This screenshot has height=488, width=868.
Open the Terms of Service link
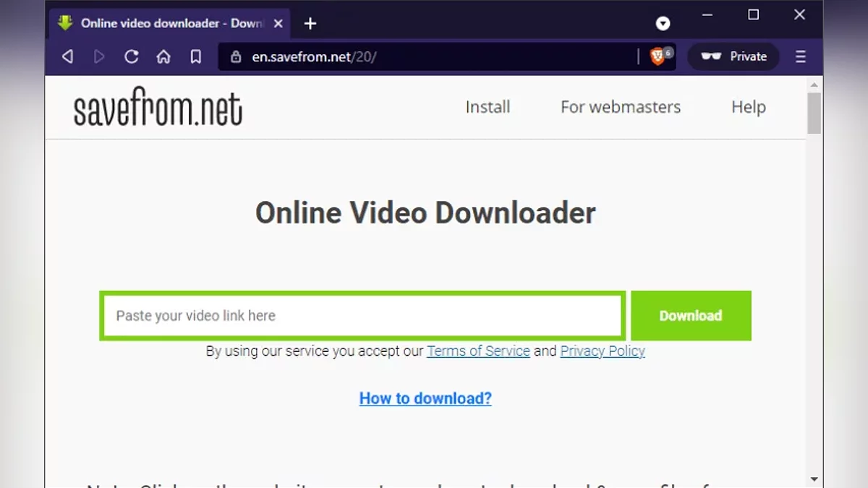478,351
